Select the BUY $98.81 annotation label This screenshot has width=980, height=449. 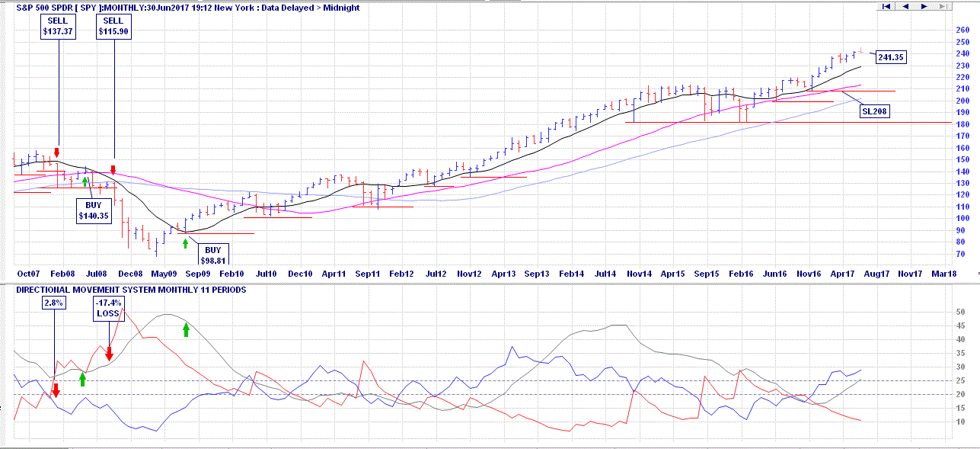coord(212,255)
